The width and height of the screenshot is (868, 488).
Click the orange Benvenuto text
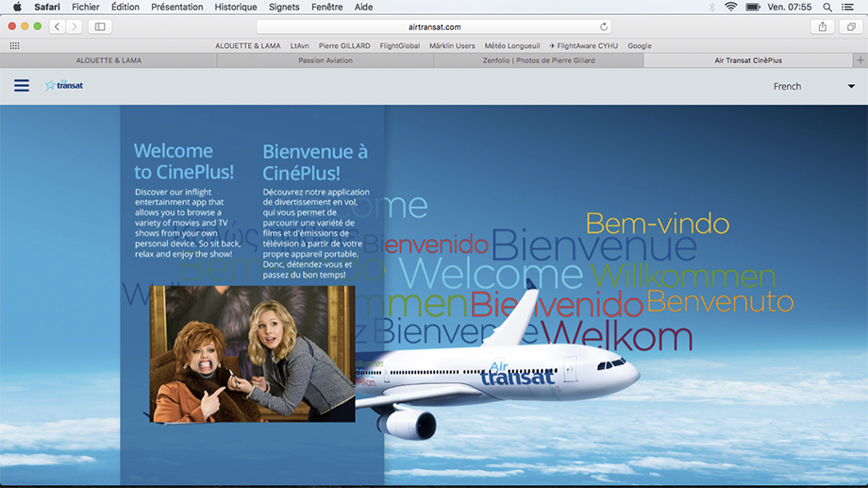(720, 302)
